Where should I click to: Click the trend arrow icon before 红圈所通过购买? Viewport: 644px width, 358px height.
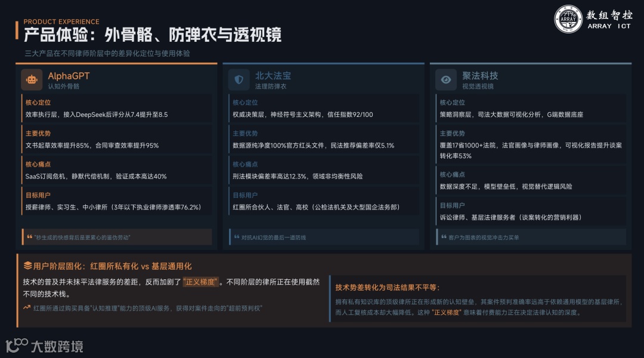27,307
